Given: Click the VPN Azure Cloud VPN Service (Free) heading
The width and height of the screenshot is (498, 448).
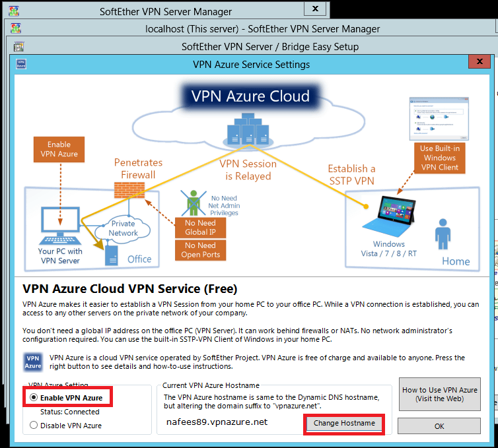Looking at the screenshot, I should [130, 289].
